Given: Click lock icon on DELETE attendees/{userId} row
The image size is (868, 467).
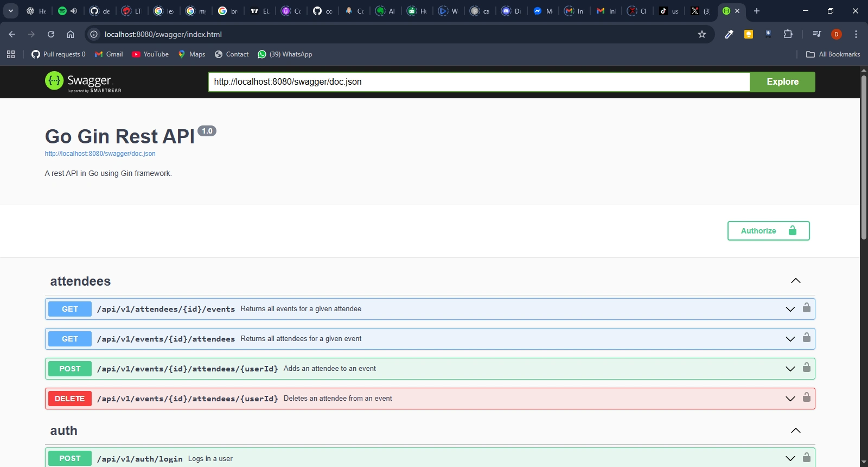Looking at the screenshot, I should point(807,397).
